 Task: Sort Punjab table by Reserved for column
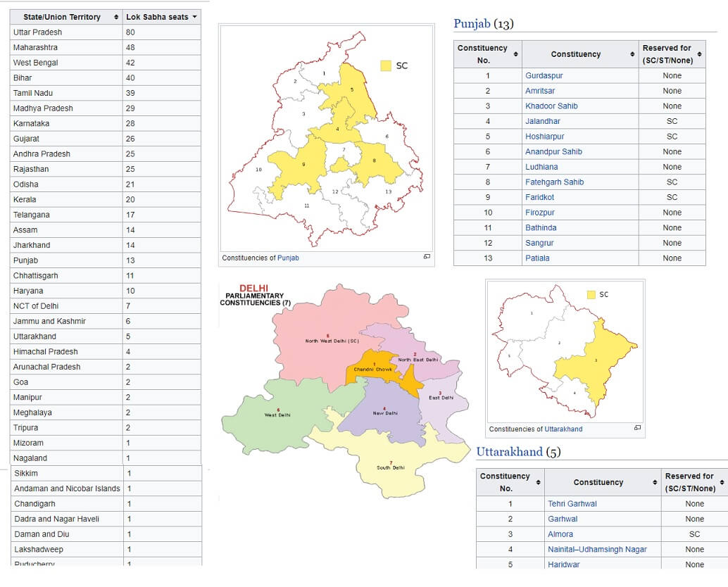point(698,54)
